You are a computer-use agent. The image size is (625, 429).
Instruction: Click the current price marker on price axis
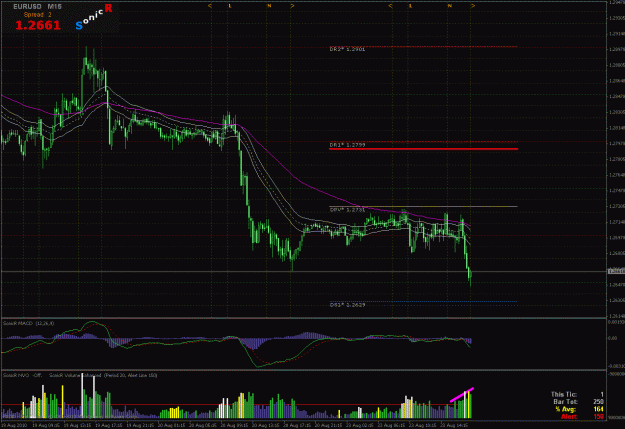click(x=616, y=272)
